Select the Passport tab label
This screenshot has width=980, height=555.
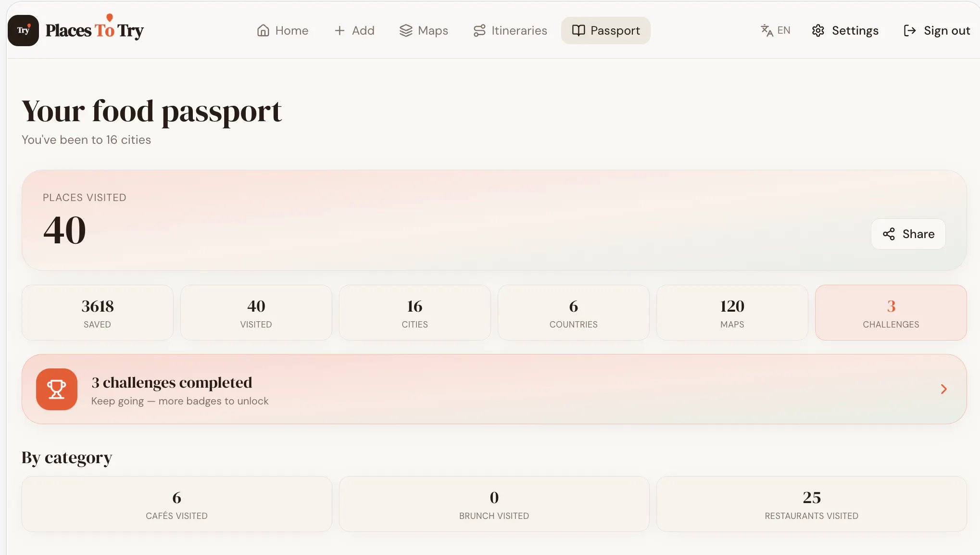click(x=615, y=30)
